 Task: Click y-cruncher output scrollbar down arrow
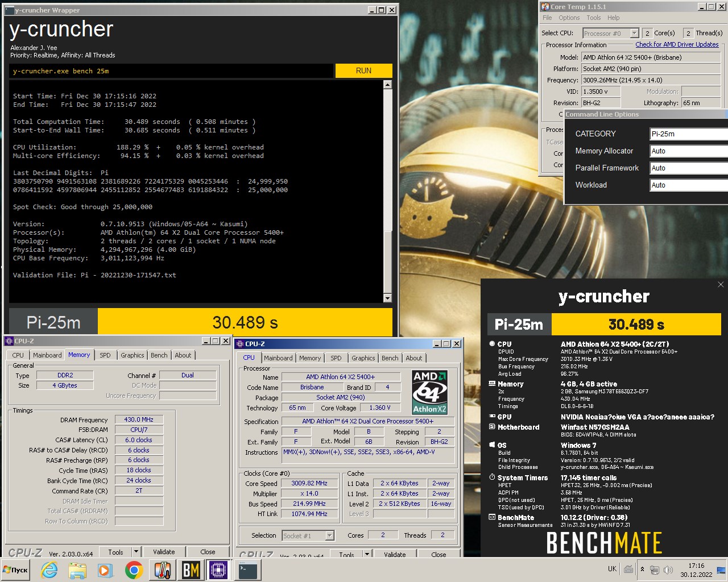pyautogui.click(x=387, y=298)
